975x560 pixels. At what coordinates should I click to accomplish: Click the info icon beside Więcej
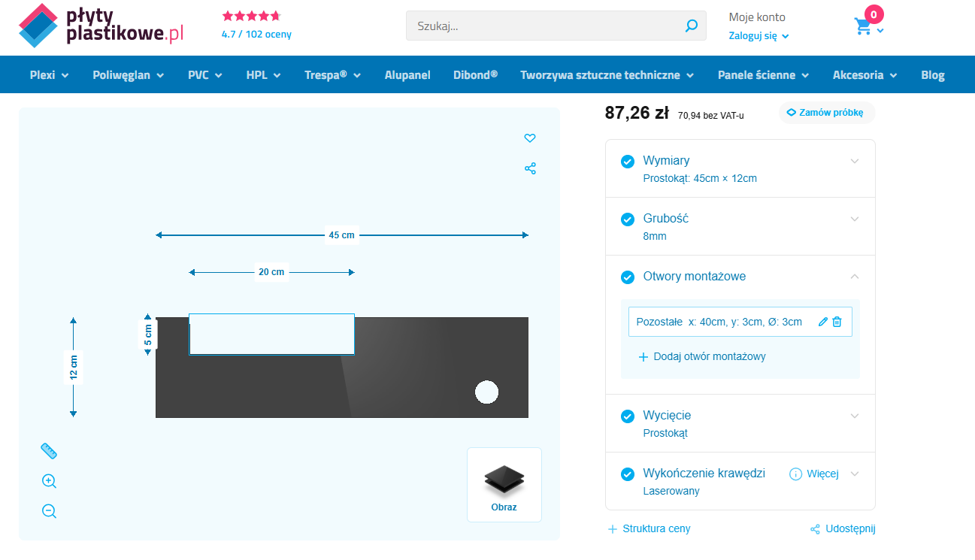point(795,474)
